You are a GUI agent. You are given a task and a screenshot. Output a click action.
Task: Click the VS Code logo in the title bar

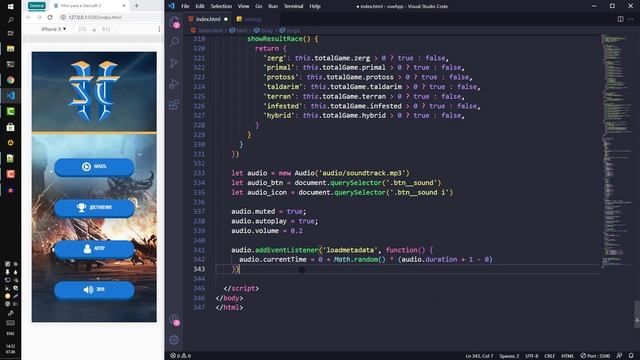pos(171,6)
